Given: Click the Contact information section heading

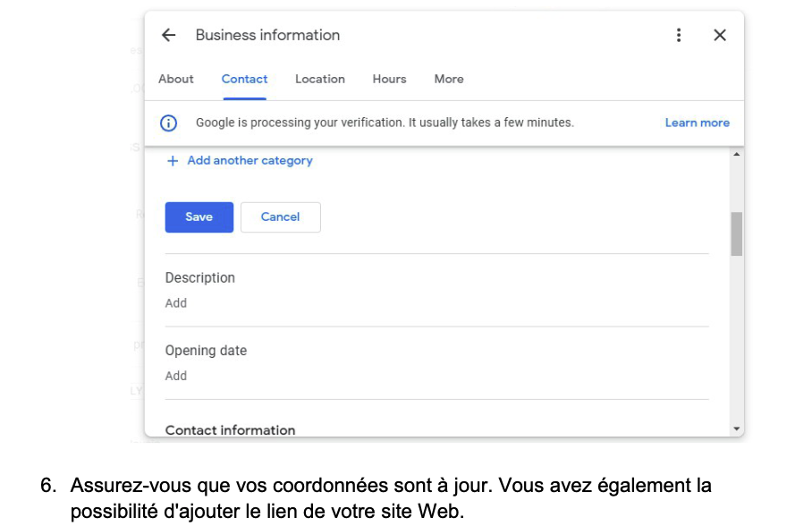Looking at the screenshot, I should [x=230, y=430].
